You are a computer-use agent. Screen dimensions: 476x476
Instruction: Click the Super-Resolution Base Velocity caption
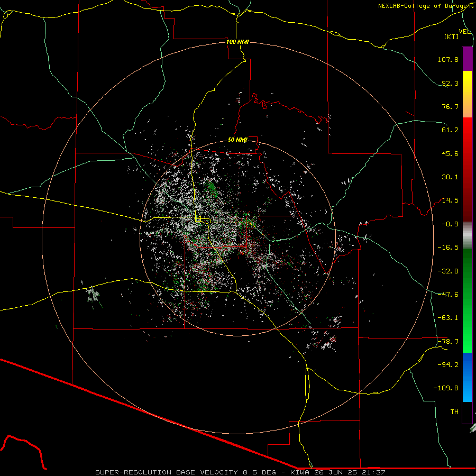(x=241, y=472)
